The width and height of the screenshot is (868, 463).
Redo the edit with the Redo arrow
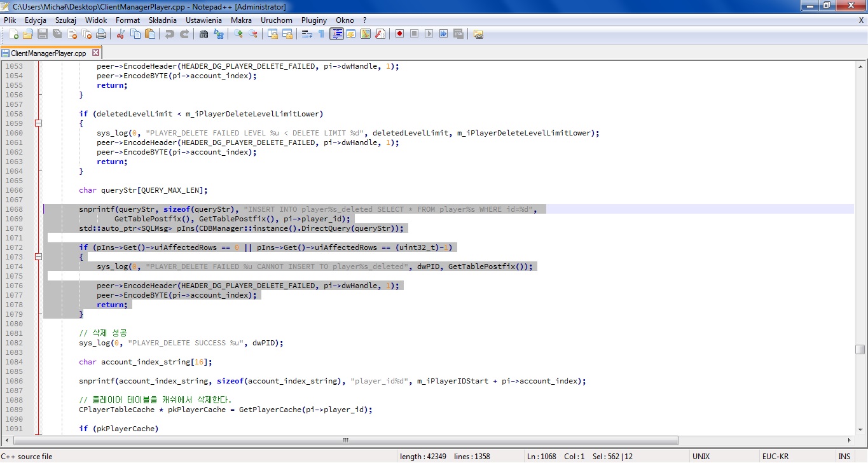point(184,34)
